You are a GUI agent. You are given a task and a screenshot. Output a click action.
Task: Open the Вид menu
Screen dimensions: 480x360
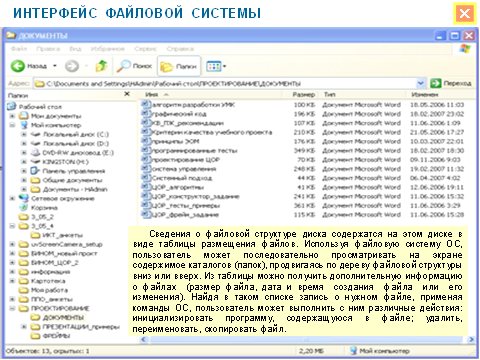(75, 49)
